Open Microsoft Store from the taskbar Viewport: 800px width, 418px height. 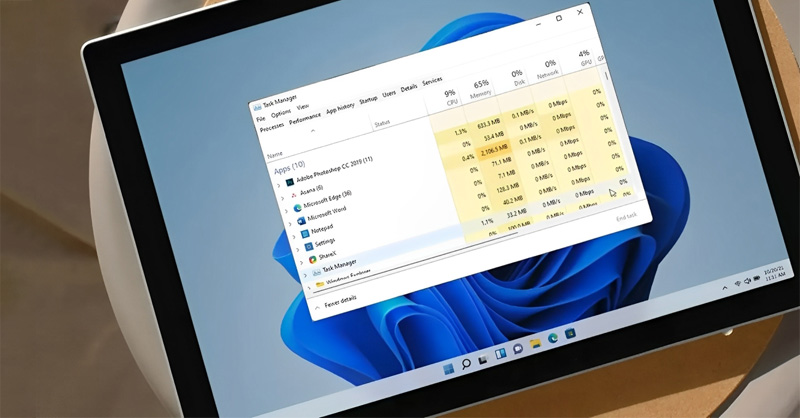[570, 334]
